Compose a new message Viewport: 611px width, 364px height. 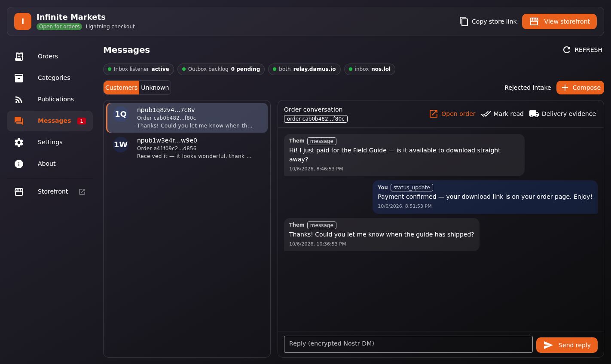pyautogui.click(x=580, y=88)
